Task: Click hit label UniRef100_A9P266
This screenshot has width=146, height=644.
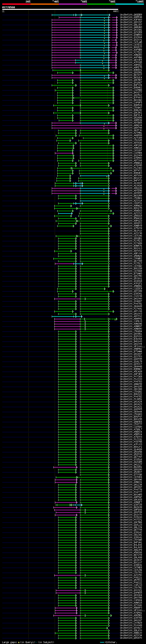Action: point(131,145)
